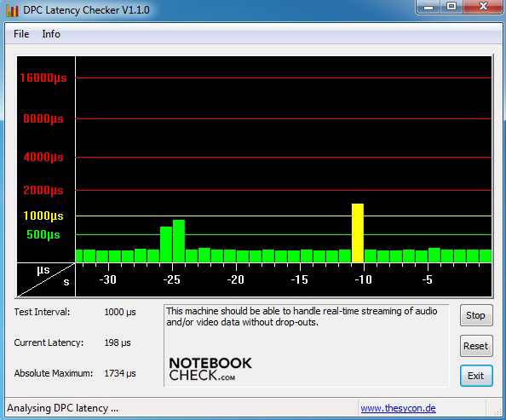Click the 16000µs threshold label
Screen dimensions: 506x420
pyautogui.click(x=43, y=78)
